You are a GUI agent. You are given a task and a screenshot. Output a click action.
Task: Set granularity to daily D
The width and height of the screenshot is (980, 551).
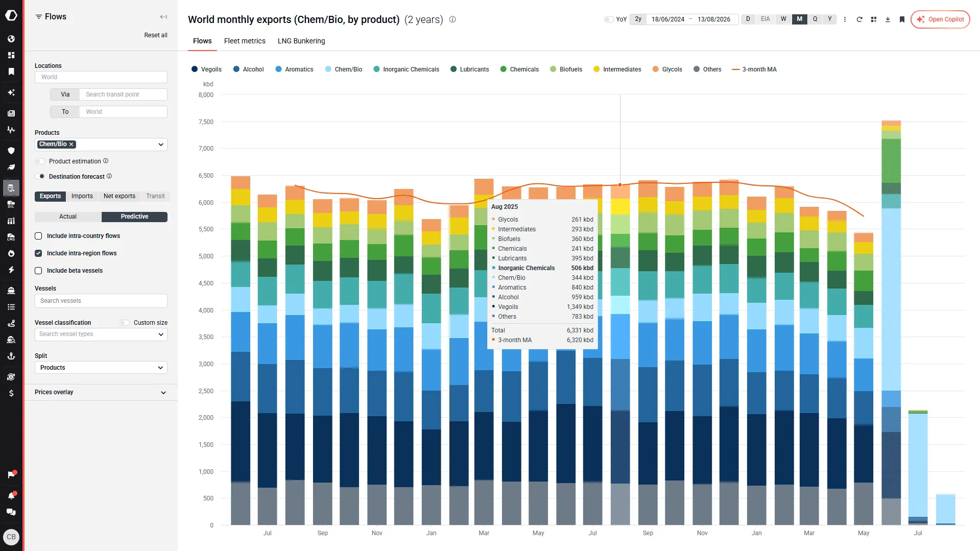pyautogui.click(x=748, y=19)
